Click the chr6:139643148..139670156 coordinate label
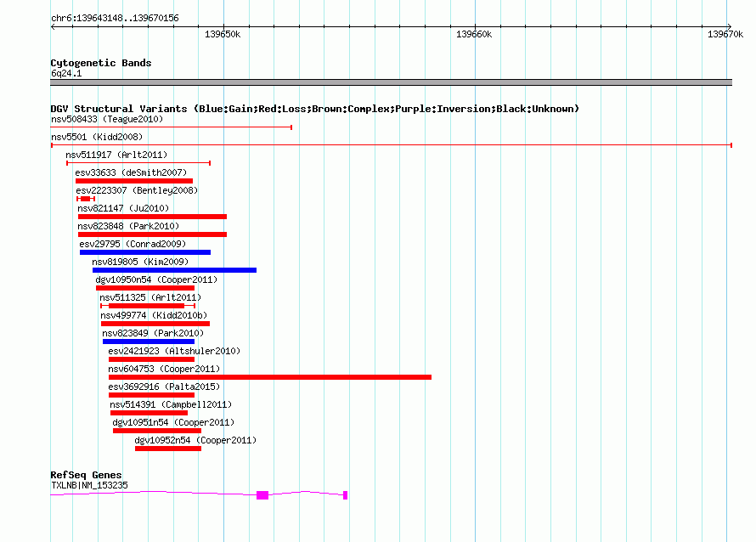Screen dimensions: 756x542 tap(115, 18)
